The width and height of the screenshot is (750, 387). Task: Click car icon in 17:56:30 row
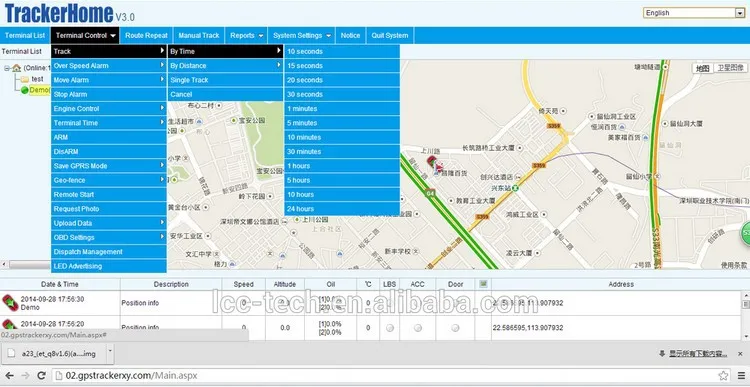click(x=10, y=303)
